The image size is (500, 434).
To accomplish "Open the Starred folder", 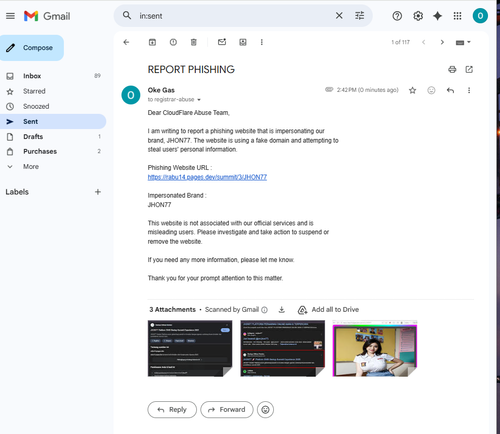I will coord(53,91).
